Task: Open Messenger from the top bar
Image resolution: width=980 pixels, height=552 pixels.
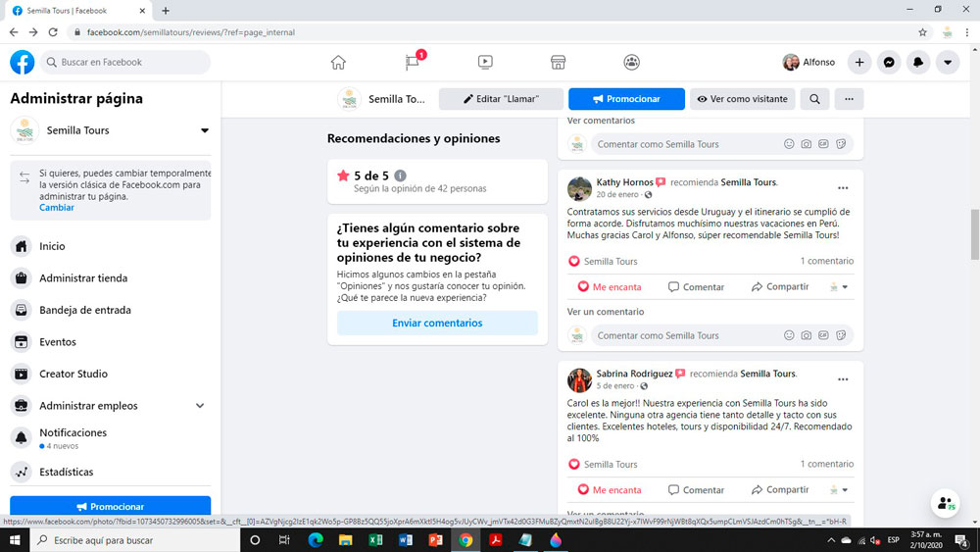Action: click(889, 62)
